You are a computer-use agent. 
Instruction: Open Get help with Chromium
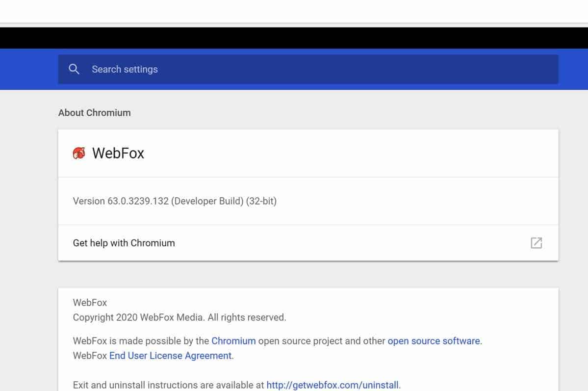click(x=308, y=243)
